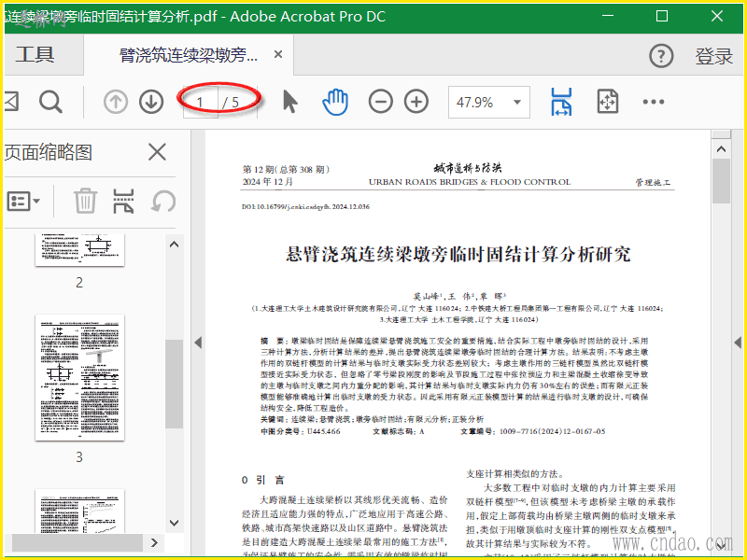Open the help question mark icon
The width and height of the screenshot is (747, 560).
coord(661,56)
